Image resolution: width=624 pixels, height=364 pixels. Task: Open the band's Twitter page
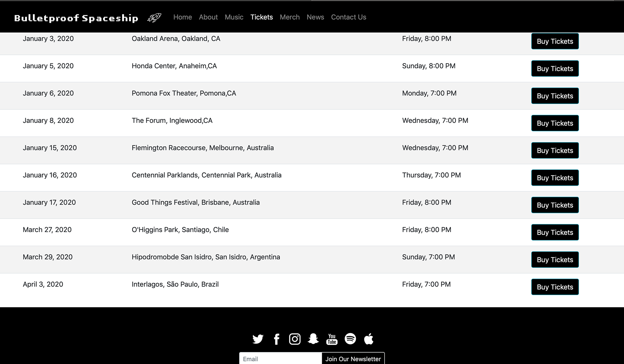(x=258, y=339)
